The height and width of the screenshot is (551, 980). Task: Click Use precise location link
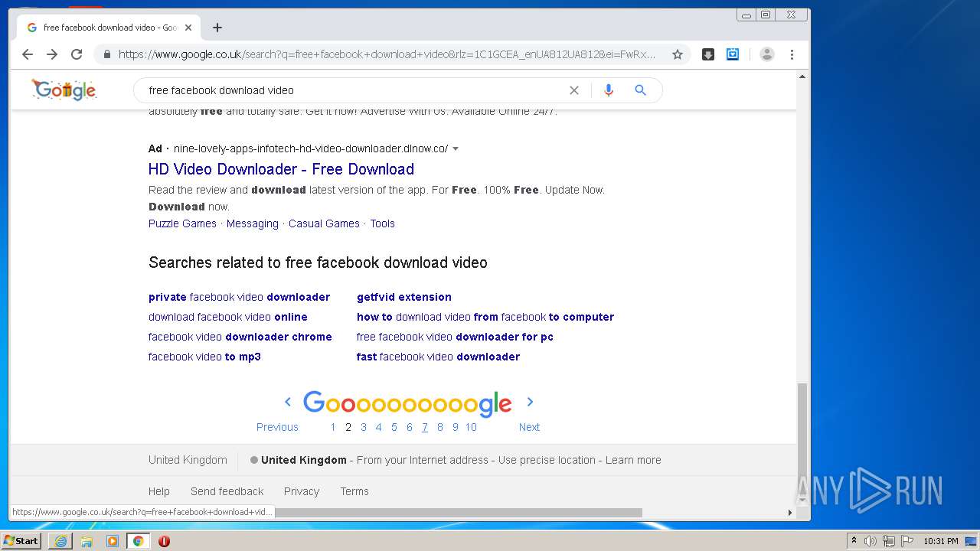[x=547, y=460]
